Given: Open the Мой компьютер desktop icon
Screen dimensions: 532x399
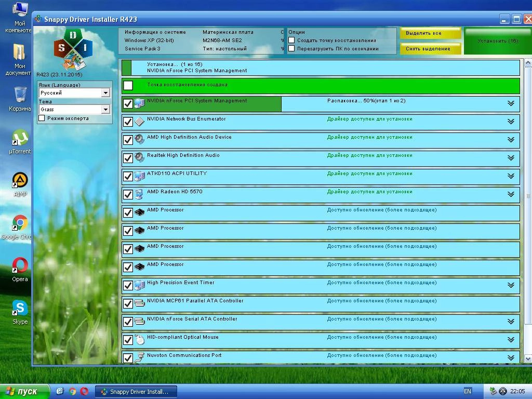Looking at the screenshot, I should click(19, 18).
